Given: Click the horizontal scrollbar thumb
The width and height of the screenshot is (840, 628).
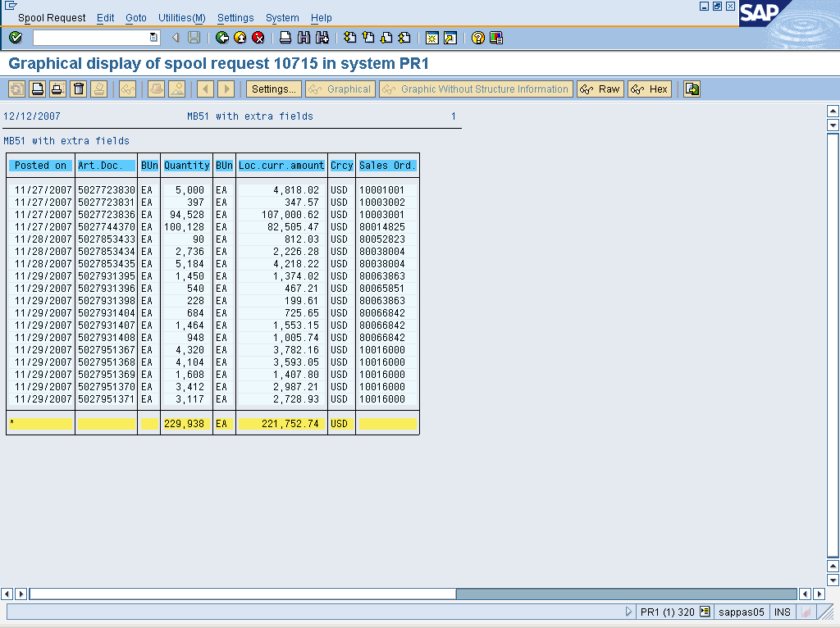Looking at the screenshot, I should click(x=243, y=594).
